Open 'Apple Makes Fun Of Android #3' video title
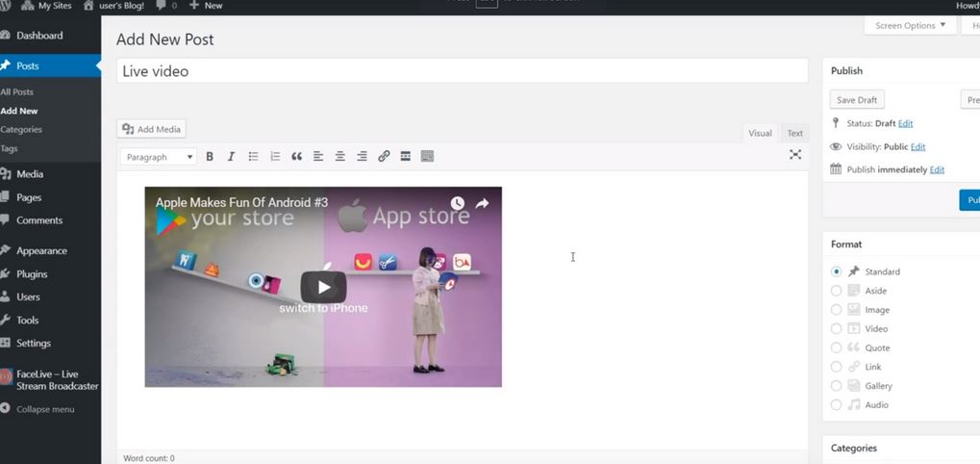980x464 pixels. pyautogui.click(x=242, y=202)
